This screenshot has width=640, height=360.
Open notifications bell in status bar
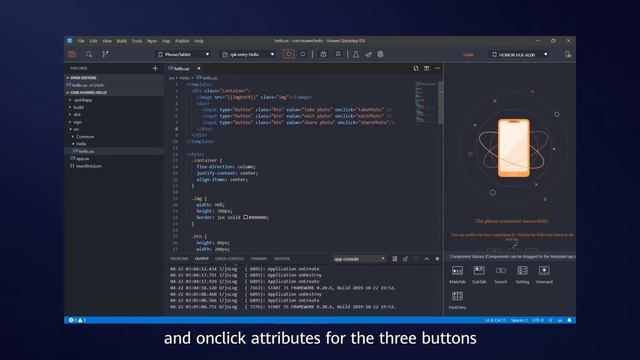click(x=569, y=320)
